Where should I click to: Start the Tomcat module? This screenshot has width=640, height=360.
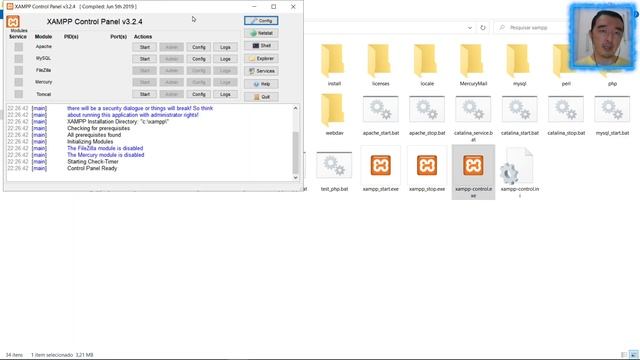tap(144, 94)
